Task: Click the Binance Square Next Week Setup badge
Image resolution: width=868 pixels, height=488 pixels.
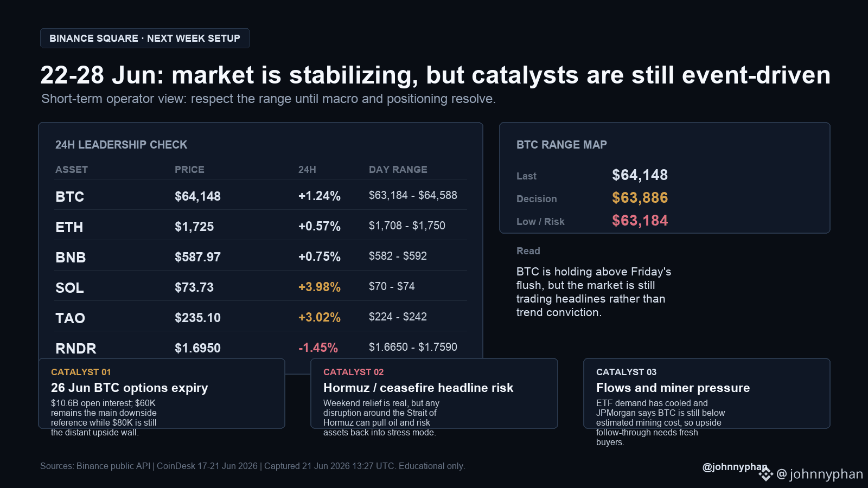Action: (145, 38)
